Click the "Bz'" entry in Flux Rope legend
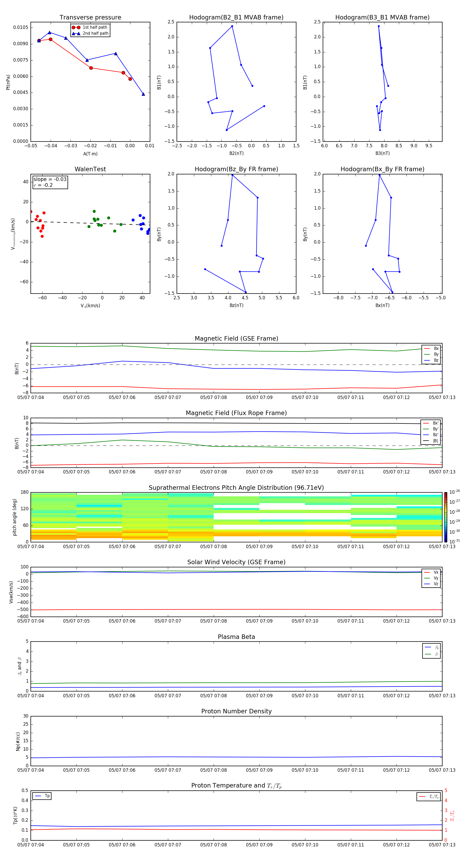Viewport: 473px width, 868px height. click(431, 435)
